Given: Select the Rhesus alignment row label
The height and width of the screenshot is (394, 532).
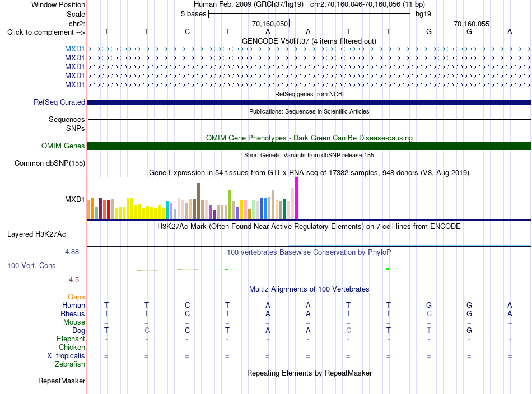Looking at the screenshot, I should [73, 313].
